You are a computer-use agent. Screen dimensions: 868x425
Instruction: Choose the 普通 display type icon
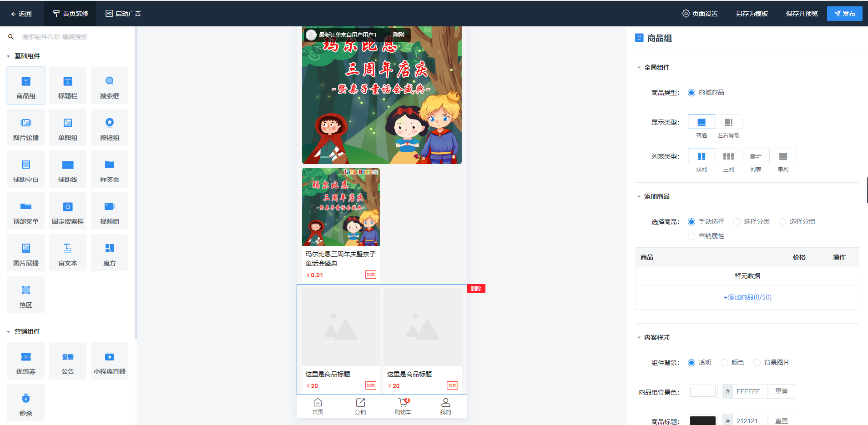[701, 122]
